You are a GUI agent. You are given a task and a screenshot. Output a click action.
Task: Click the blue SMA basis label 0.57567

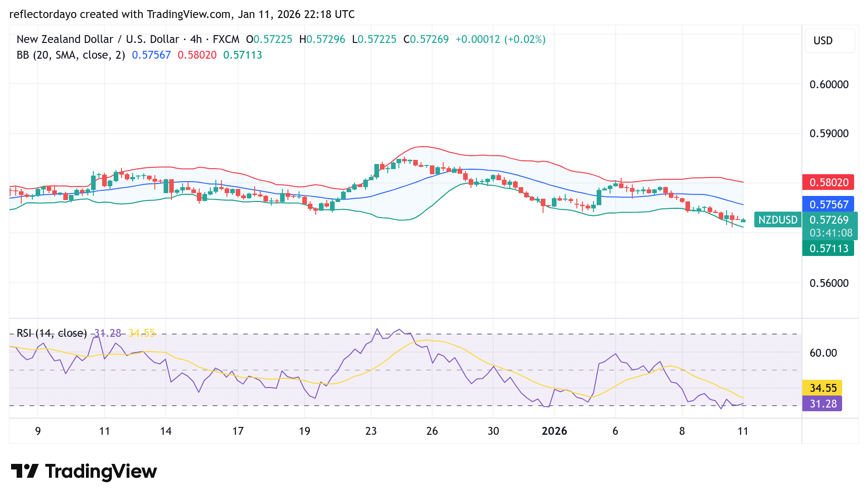tap(828, 204)
